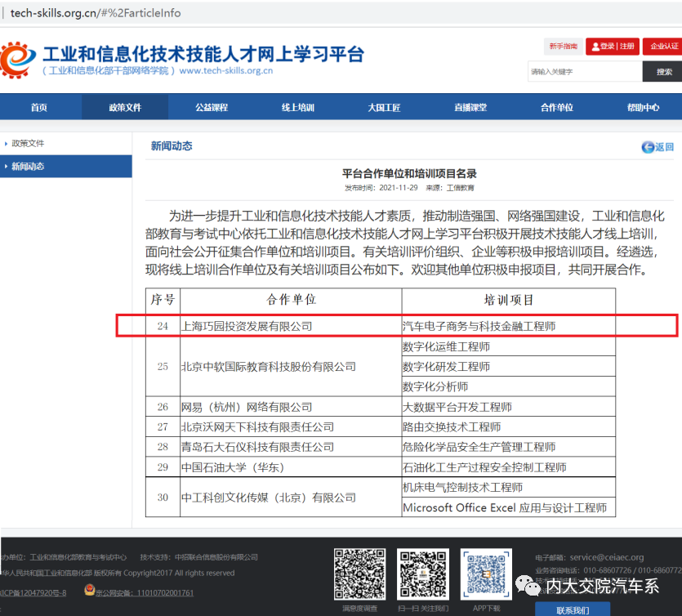The height and width of the screenshot is (616, 682).
Task: Click the 机床电气控制技术工程师 cell
Action: [x=509, y=487]
